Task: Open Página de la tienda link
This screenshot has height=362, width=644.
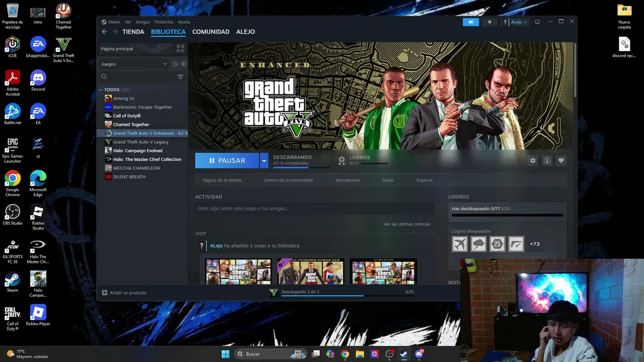Action: point(222,180)
